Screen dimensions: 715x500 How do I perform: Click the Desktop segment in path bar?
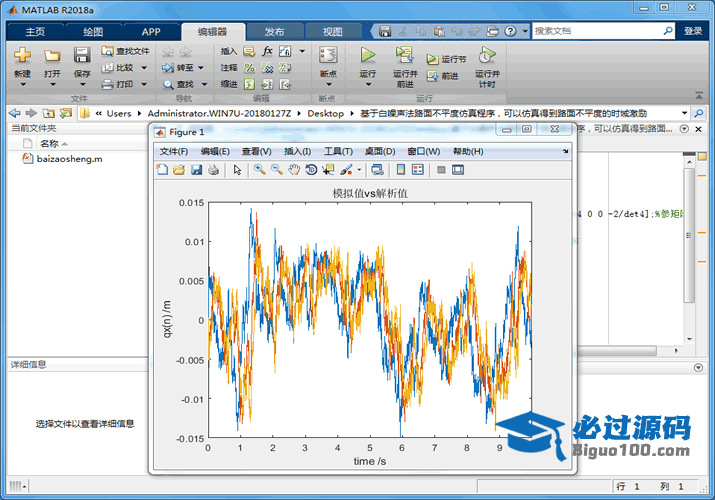tap(325, 113)
